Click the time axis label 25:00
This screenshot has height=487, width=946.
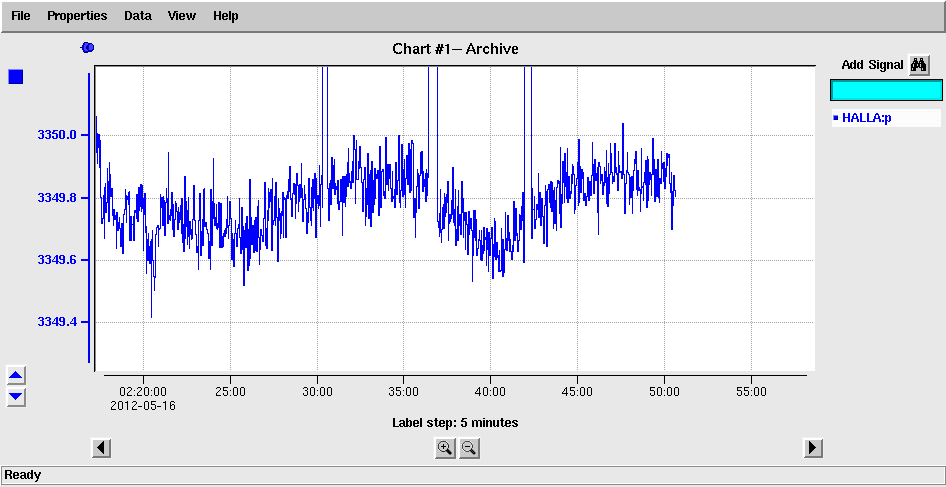(230, 392)
